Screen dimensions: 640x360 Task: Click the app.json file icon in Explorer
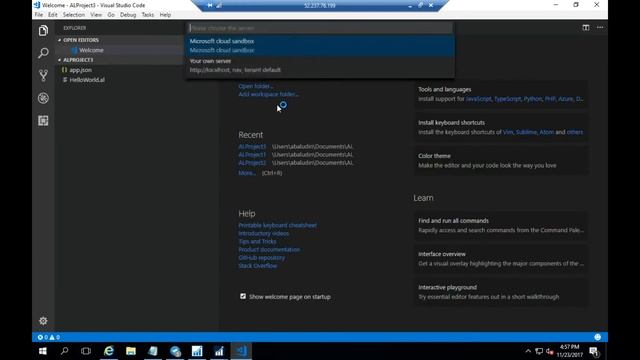click(64, 70)
